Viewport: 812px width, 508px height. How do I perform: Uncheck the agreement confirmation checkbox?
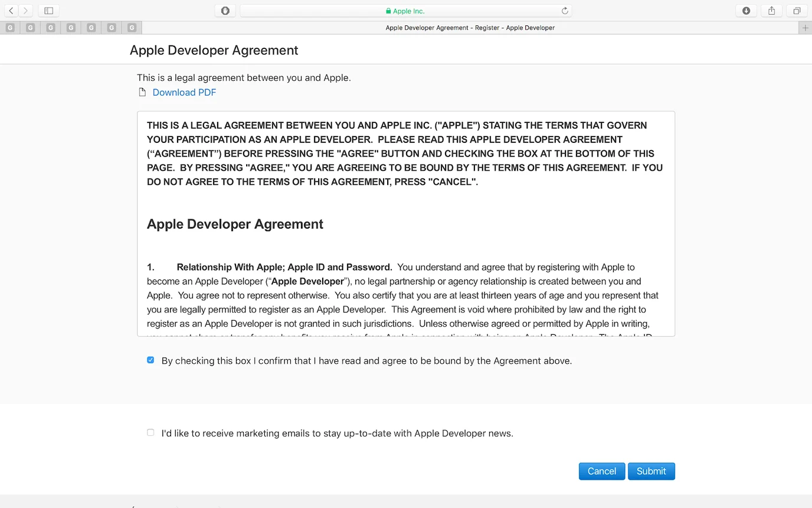pos(150,359)
